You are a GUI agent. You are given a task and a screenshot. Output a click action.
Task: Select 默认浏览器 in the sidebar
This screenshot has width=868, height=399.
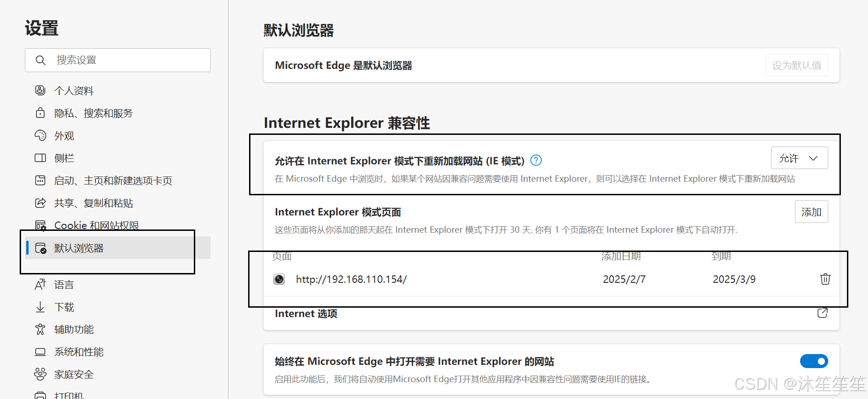pos(118,248)
